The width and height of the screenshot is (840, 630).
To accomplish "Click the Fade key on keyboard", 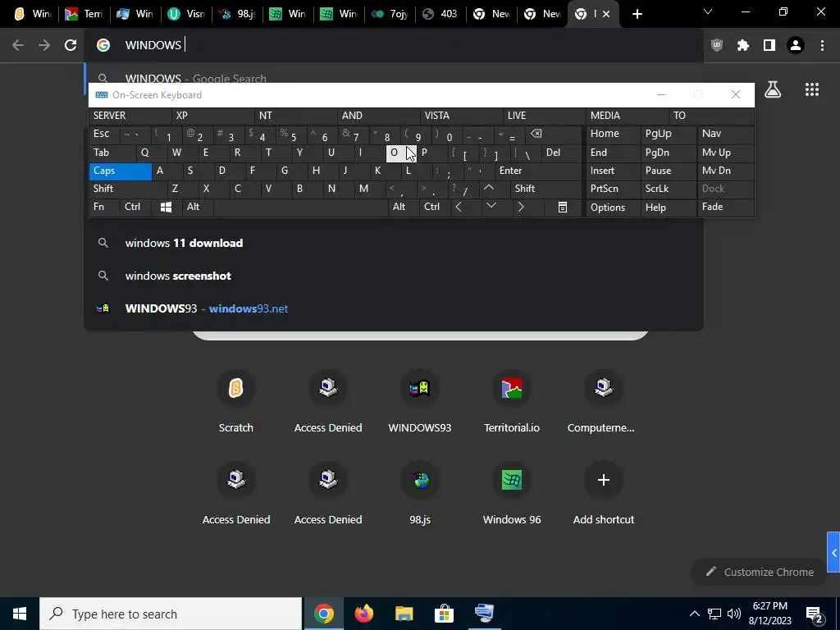I will (x=725, y=207).
